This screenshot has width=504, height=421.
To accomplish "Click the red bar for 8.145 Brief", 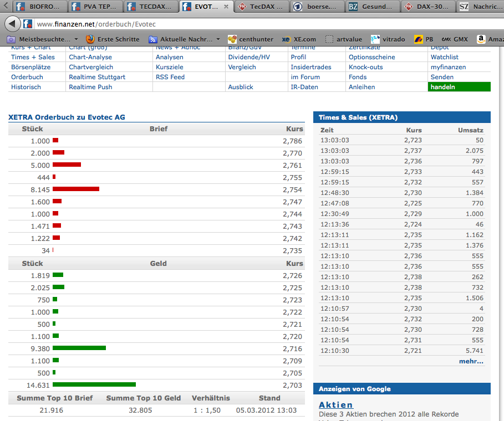I will tap(76, 189).
